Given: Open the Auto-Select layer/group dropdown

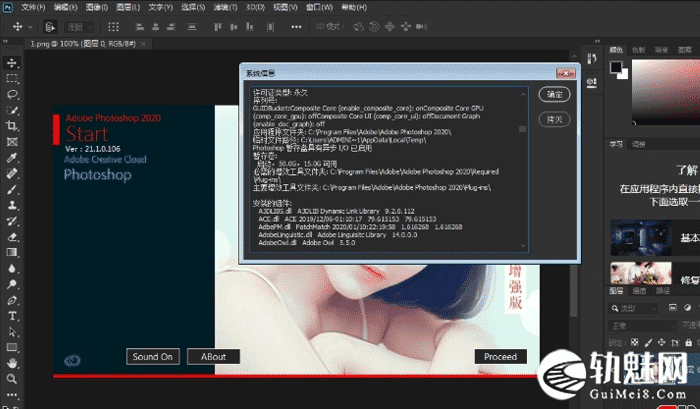Looking at the screenshot, I should click(80, 27).
